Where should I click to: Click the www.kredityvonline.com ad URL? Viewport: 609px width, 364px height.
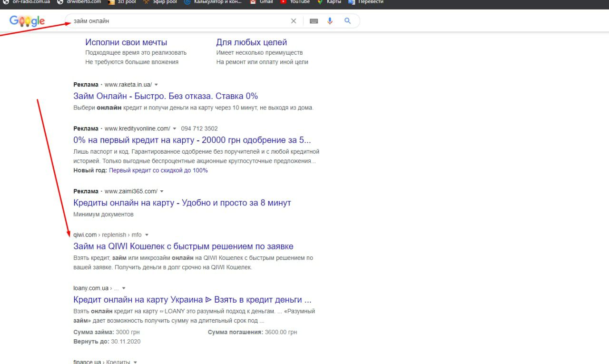click(x=137, y=128)
